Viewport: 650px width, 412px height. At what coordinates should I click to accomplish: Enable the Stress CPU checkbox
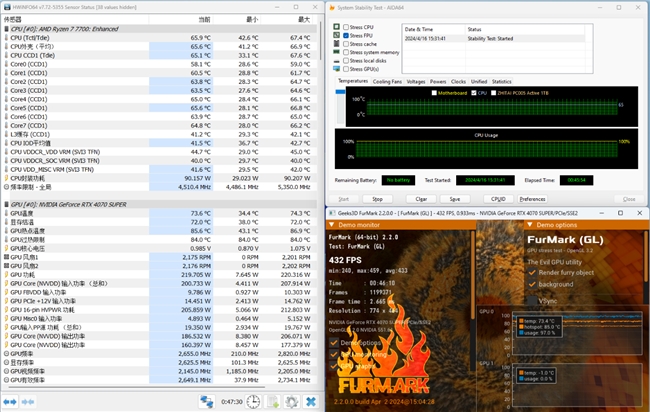tap(346, 27)
